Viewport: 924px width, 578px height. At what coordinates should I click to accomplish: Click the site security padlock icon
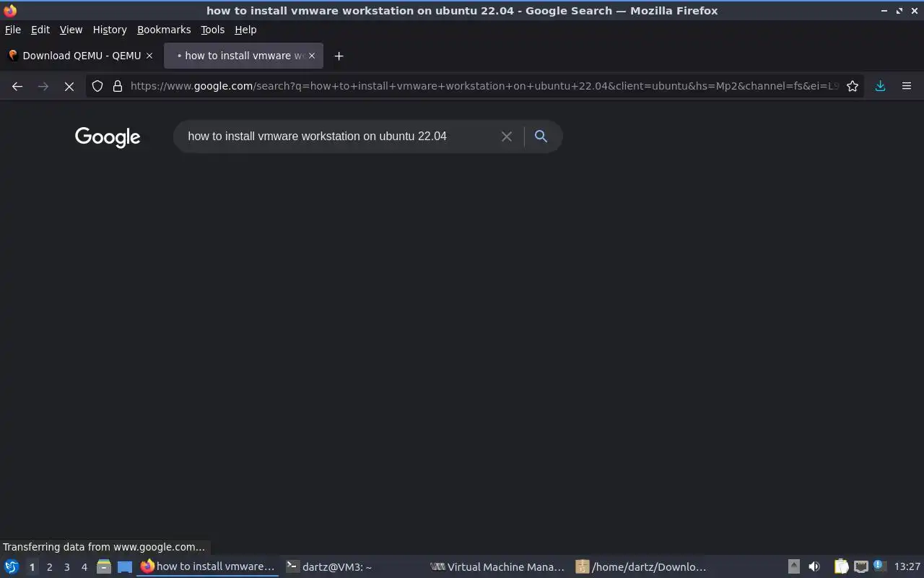tap(118, 86)
